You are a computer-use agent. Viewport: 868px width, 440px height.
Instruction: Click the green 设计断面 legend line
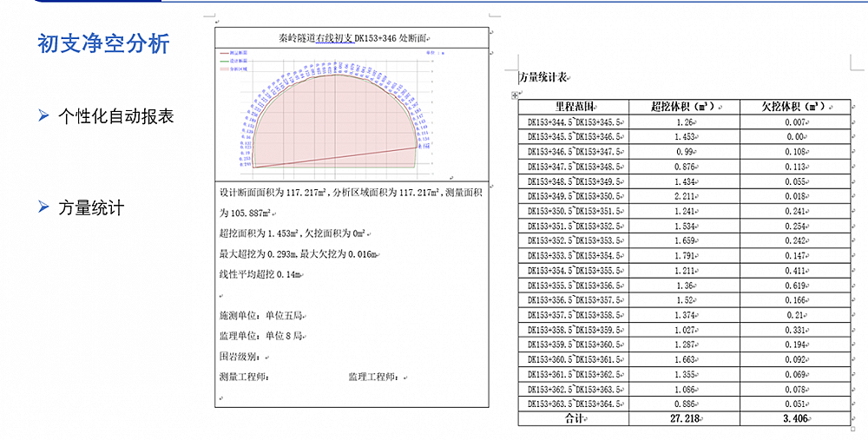(223, 62)
